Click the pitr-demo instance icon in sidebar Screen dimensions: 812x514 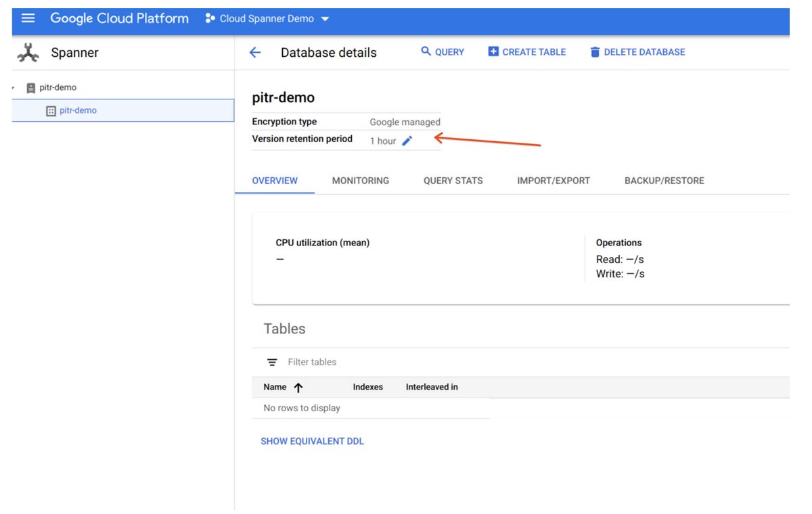(x=30, y=88)
